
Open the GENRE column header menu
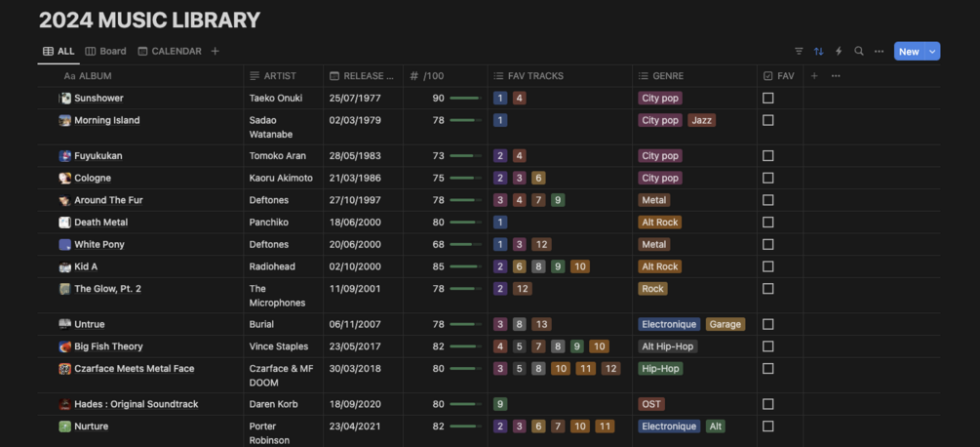coord(694,76)
